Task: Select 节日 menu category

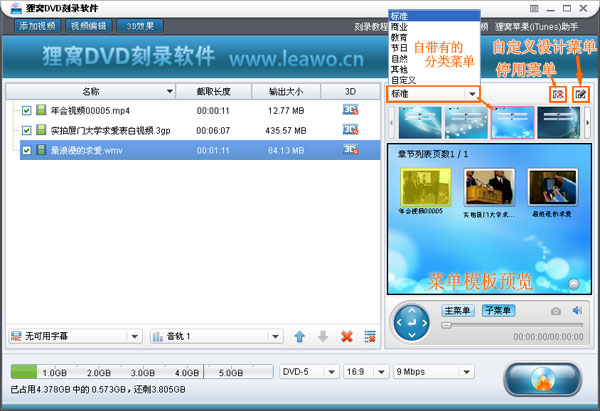Action: (x=434, y=48)
